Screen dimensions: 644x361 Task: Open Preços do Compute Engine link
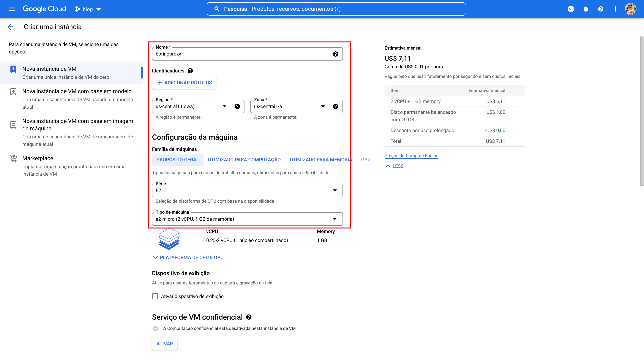pos(411,156)
